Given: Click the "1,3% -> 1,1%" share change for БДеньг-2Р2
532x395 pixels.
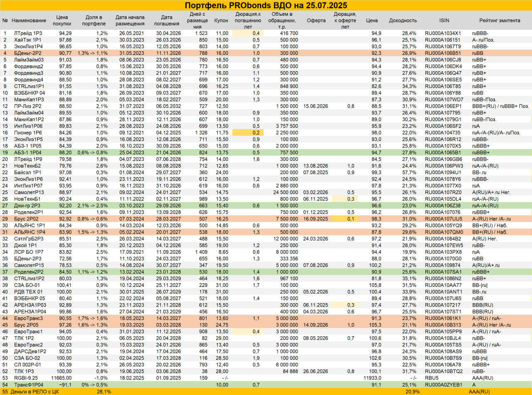Looking at the screenshot, I should click(x=92, y=53).
